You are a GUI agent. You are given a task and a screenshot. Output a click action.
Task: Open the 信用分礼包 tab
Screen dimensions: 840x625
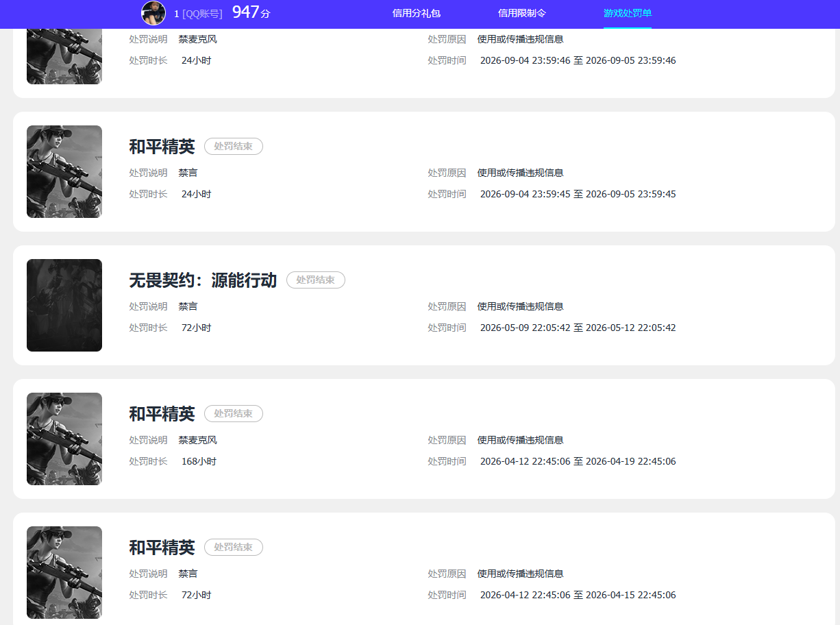click(x=416, y=13)
